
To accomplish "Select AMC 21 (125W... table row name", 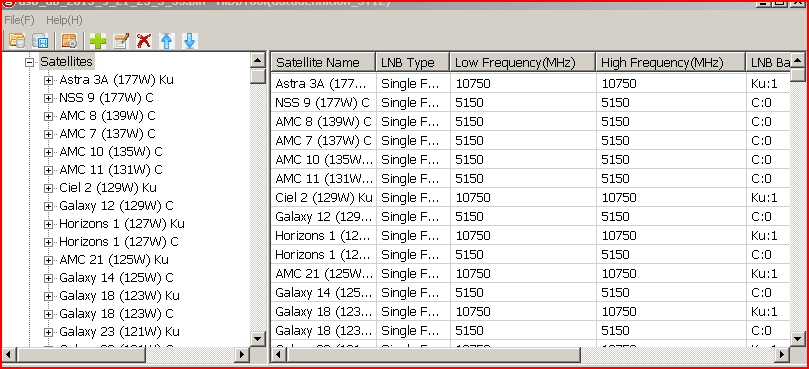I will [323, 274].
